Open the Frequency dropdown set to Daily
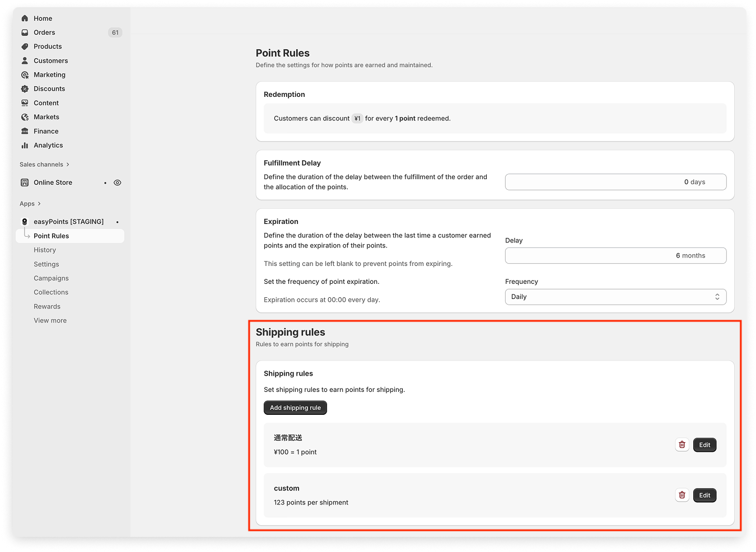 (x=615, y=297)
